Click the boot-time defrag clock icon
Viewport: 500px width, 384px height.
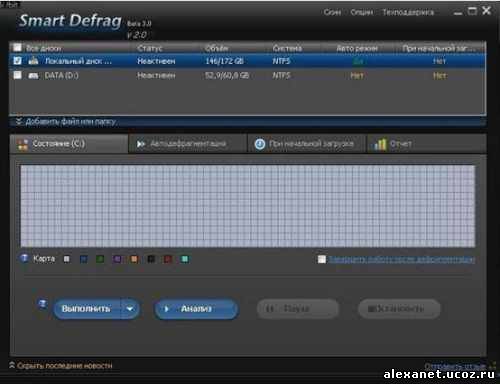coord(260,144)
